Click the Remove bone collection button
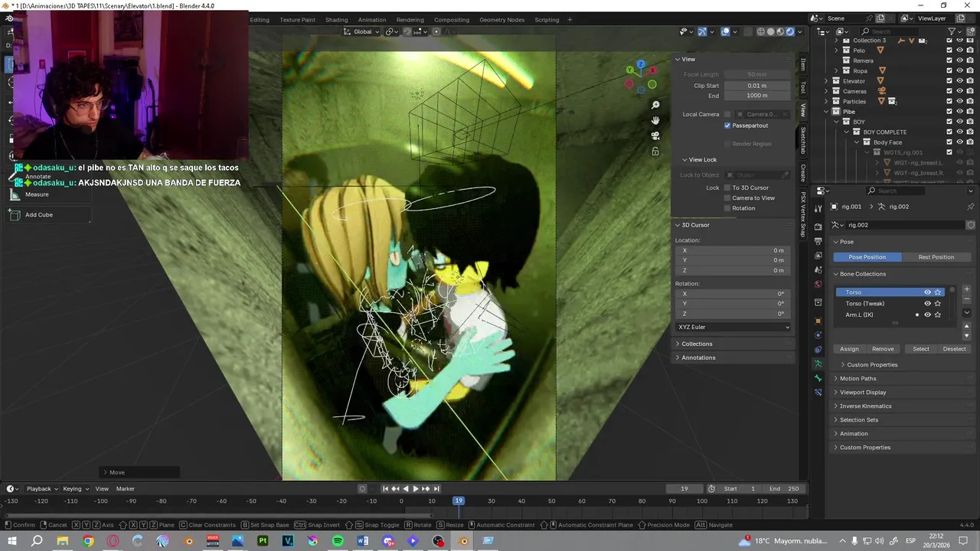The image size is (980, 551). [x=883, y=349]
